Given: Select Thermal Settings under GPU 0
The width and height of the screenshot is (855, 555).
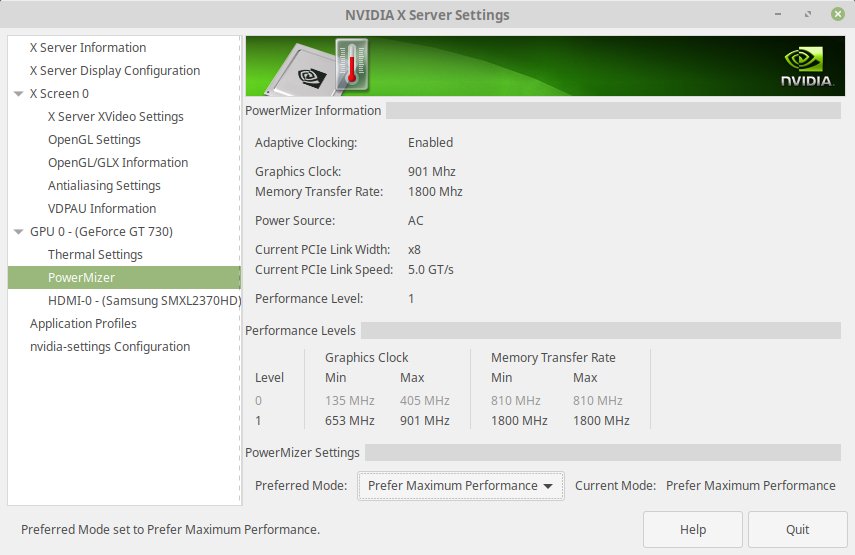Looking at the screenshot, I should tap(95, 255).
